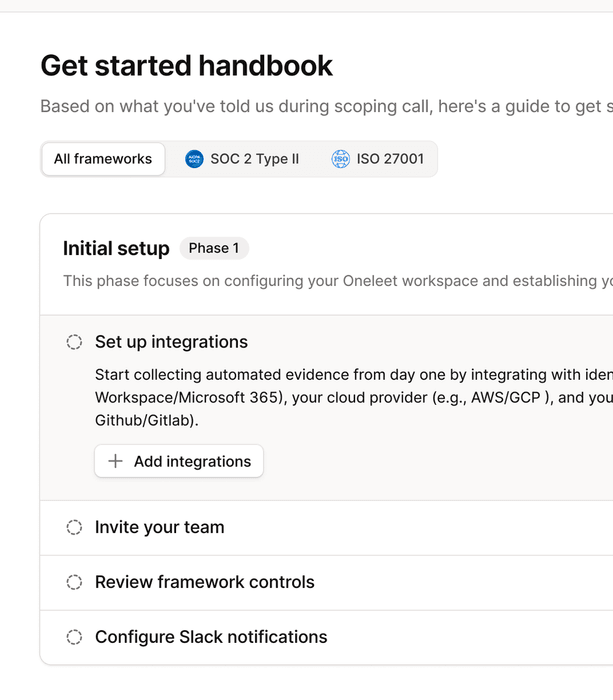This screenshot has height=700, width=613.
Task: Click the Initial setup heading
Action: (116, 248)
